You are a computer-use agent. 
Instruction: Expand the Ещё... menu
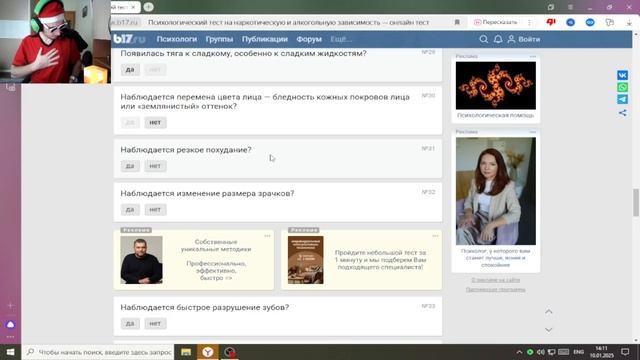[x=341, y=39]
